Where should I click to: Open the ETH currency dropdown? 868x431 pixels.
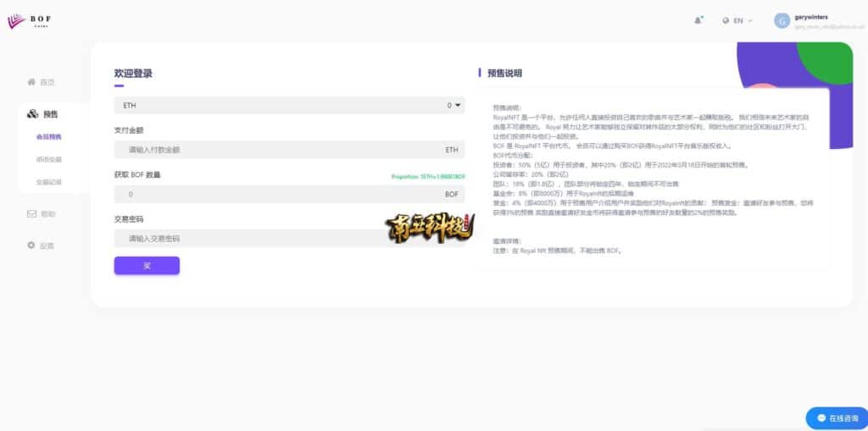tap(290, 105)
